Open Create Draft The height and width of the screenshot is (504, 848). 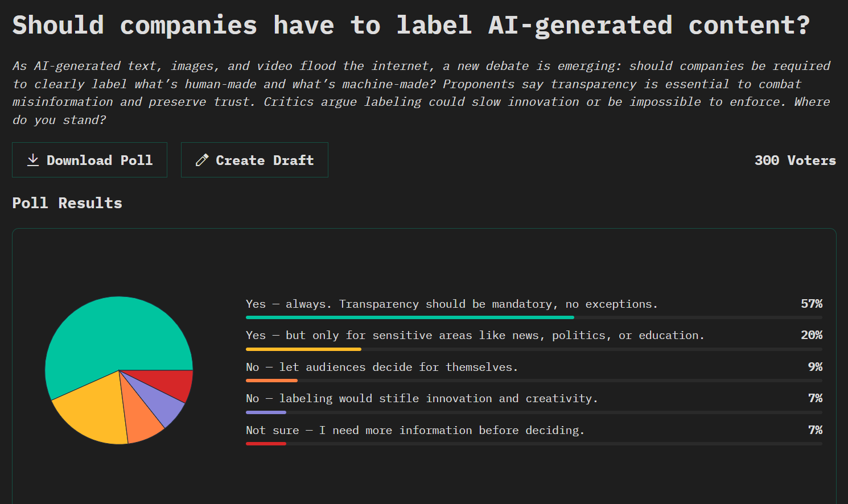tap(254, 160)
